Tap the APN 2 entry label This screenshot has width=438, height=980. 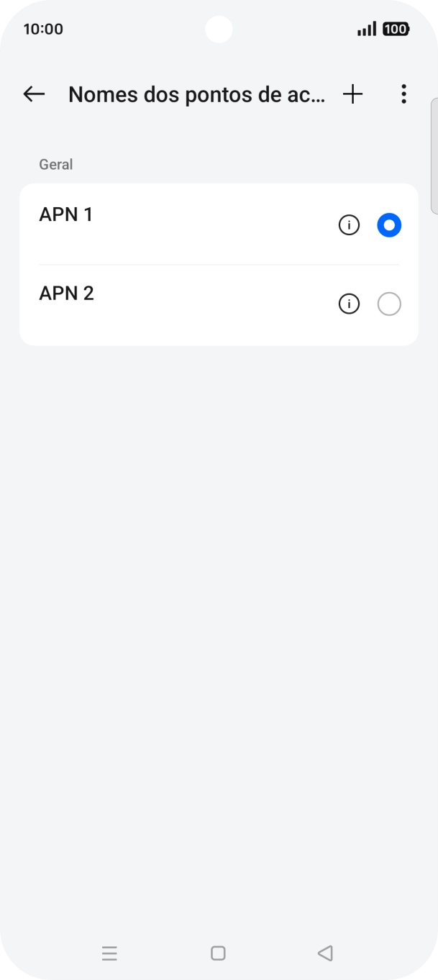coord(67,294)
